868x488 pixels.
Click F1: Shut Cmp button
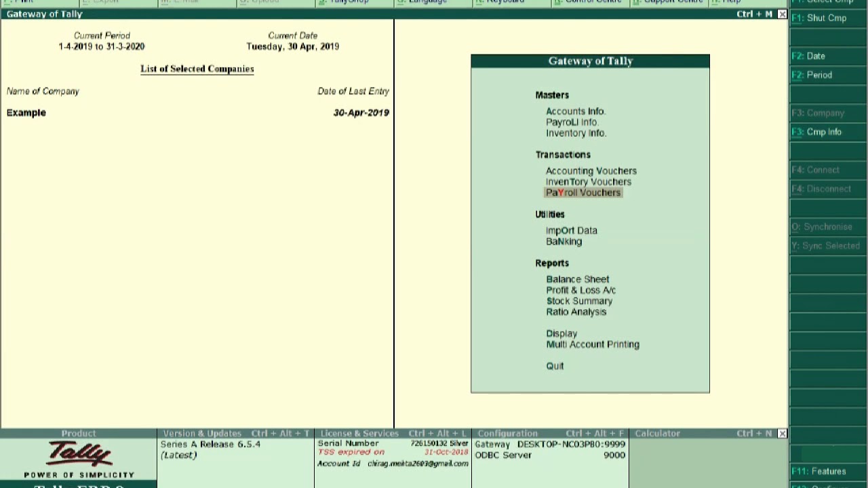click(x=827, y=18)
